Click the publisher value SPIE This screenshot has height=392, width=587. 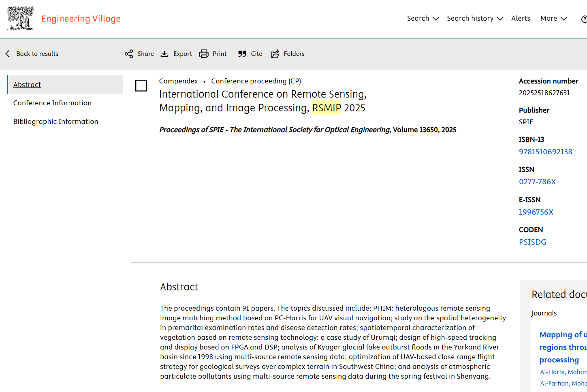pos(526,122)
